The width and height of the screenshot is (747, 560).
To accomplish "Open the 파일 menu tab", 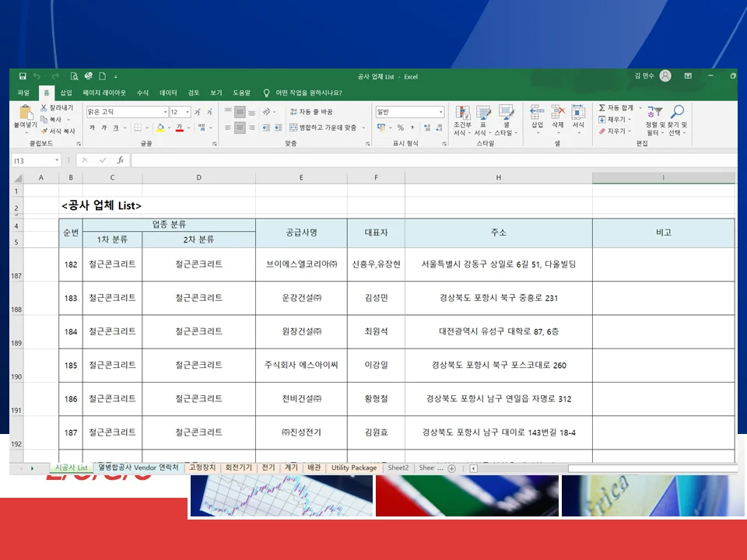I will click(x=23, y=93).
